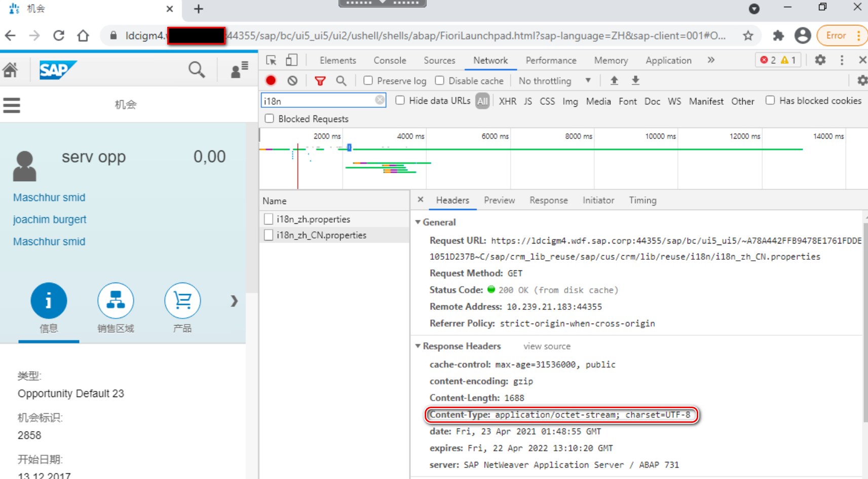
Task: Tick checkbox for i18n_zh.properties row
Action: click(x=269, y=219)
